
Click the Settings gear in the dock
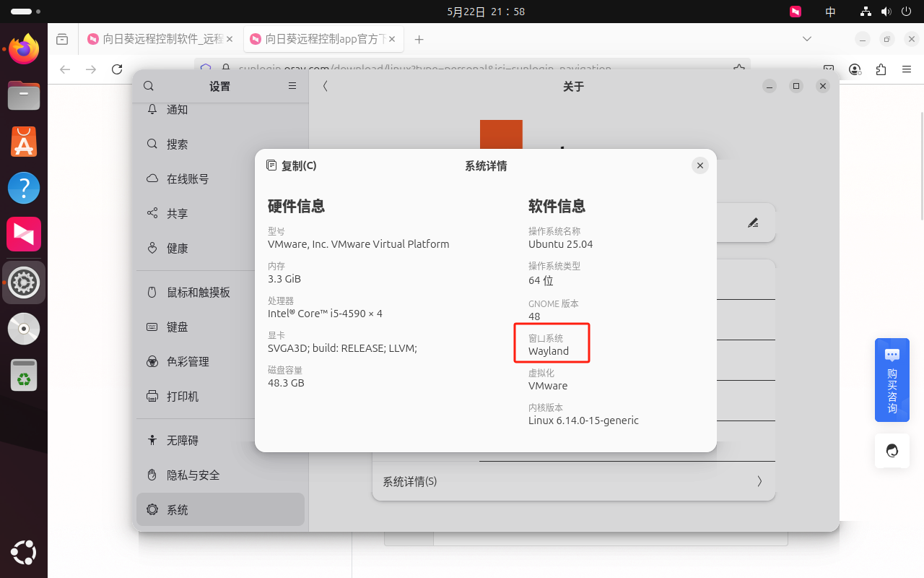coord(24,282)
